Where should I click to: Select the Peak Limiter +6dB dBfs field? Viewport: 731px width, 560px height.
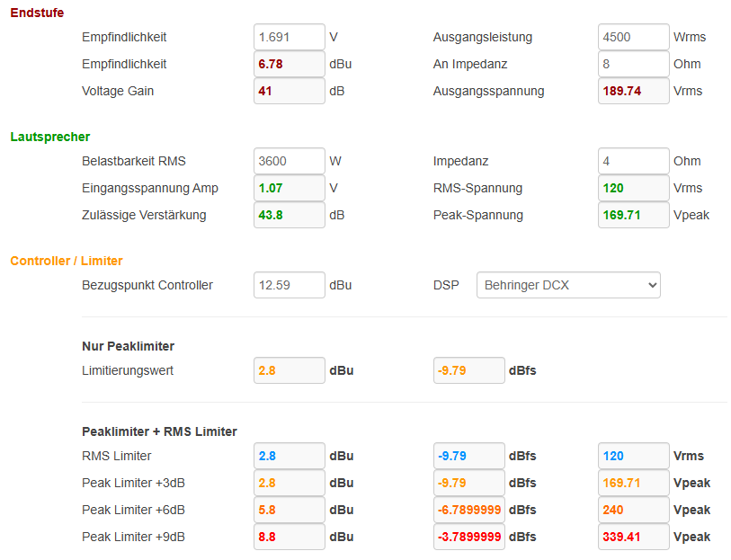coord(468,510)
